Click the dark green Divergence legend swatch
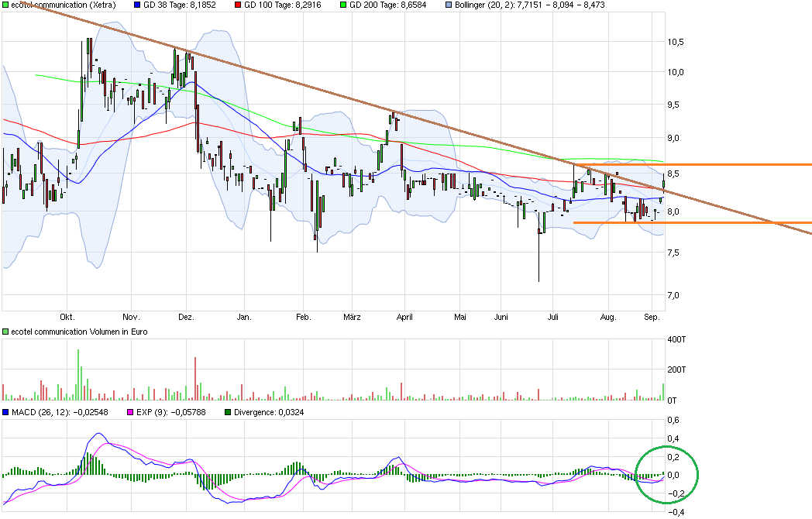 pos(228,412)
